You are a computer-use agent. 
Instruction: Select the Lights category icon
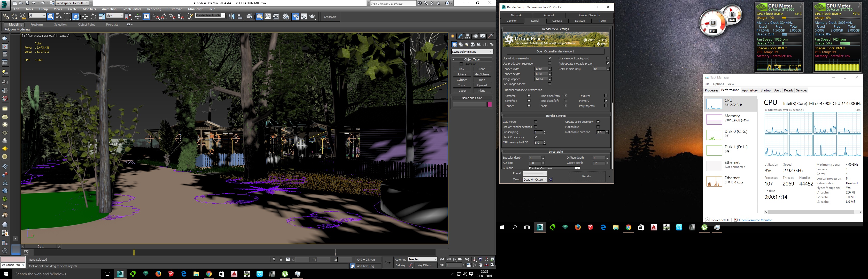467,44
